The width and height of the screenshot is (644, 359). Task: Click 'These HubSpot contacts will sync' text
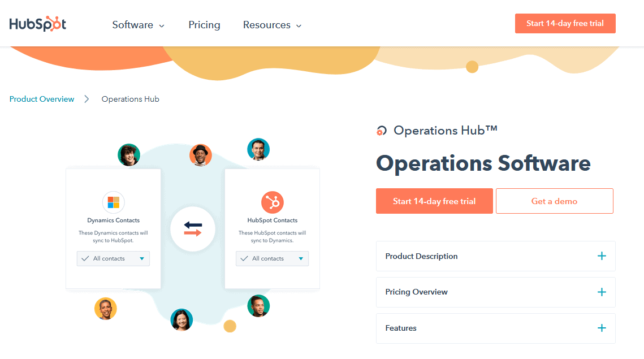(273, 236)
